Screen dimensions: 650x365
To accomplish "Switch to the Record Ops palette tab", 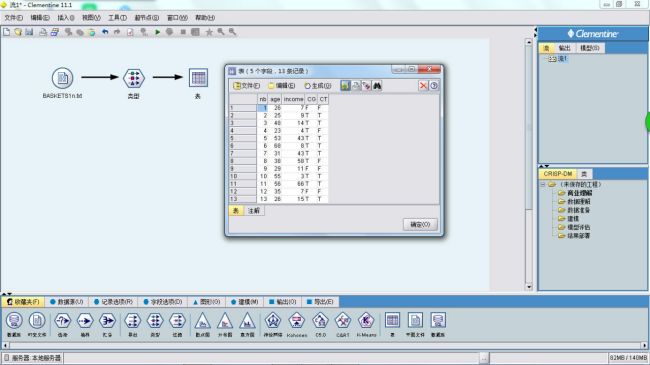I will pos(113,302).
